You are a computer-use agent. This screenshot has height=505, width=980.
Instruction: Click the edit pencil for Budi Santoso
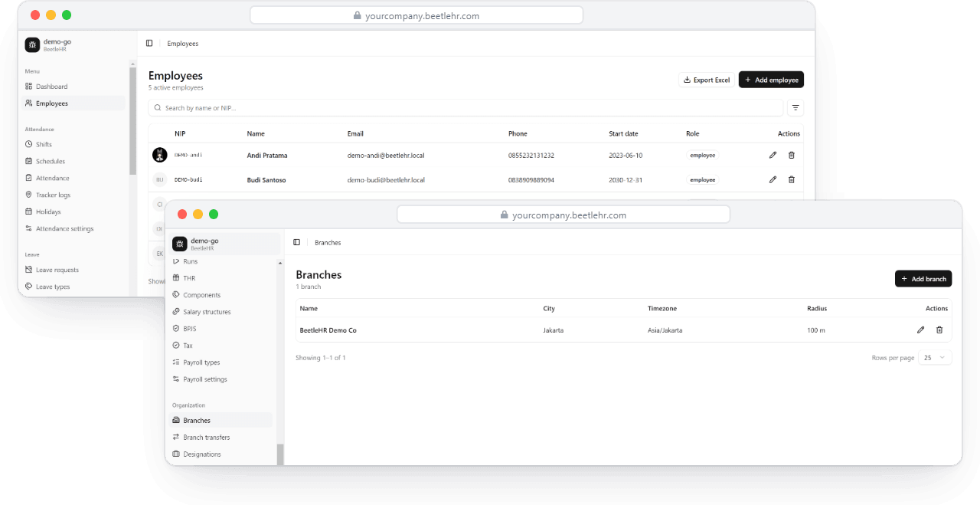773,179
